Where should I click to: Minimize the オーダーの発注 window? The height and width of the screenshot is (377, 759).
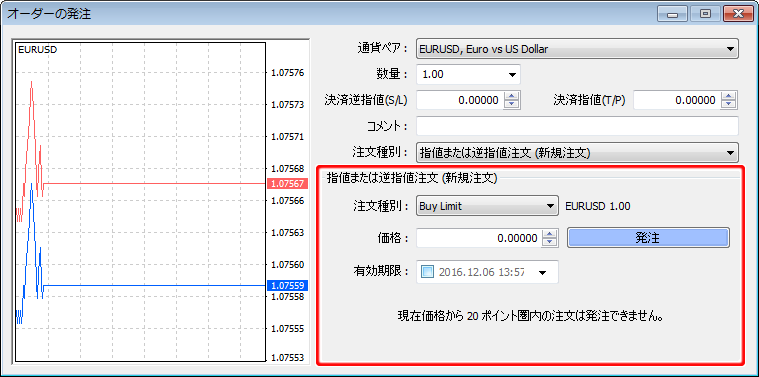pyautogui.click(x=672, y=14)
